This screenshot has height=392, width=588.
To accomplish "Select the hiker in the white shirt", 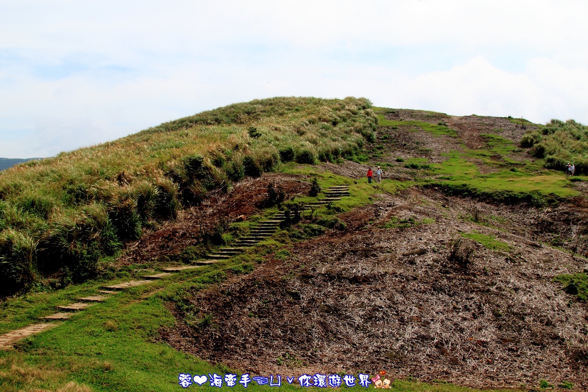I will 379,174.
